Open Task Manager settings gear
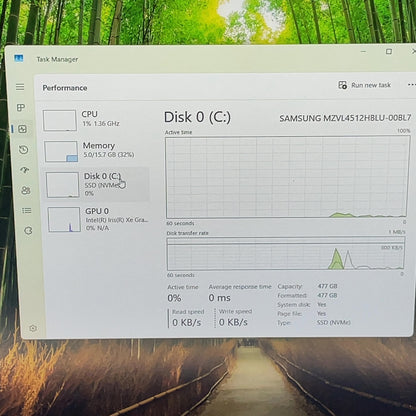 click(x=33, y=328)
